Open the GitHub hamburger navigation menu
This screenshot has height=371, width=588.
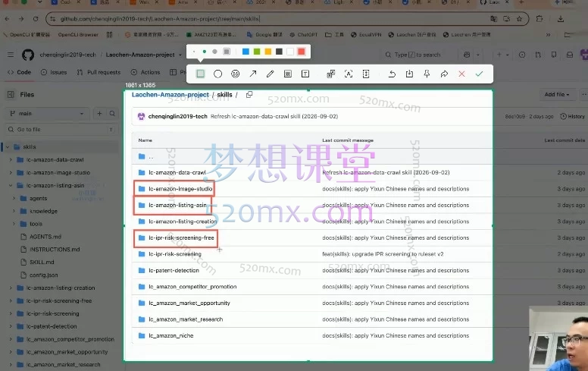pyautogui.click(x=11, y=55)
